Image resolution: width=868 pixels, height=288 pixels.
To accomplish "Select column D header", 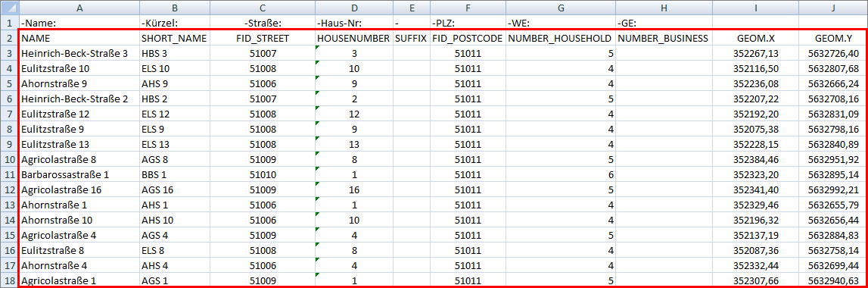I will tap(353, 8).
